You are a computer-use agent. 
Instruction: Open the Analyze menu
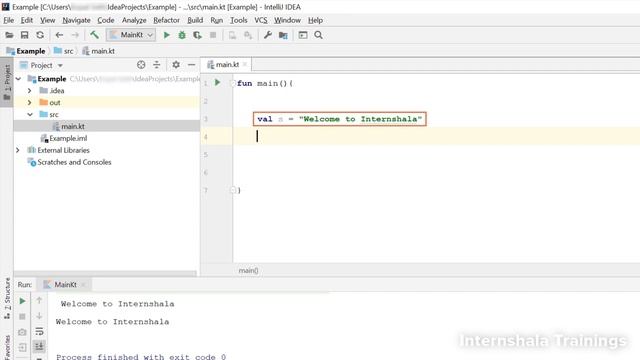pos(134,20)
